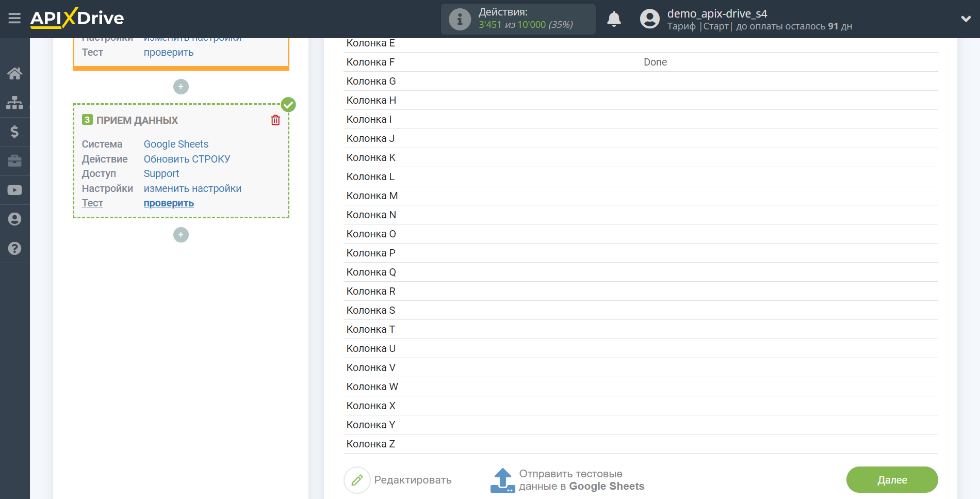Click bold проверить link in block 3

click(x=169, y=203)
